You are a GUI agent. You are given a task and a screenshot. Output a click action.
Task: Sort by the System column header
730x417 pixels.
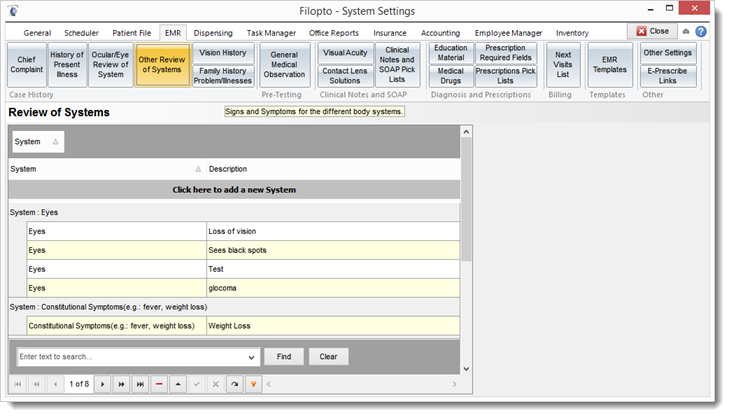107,169
